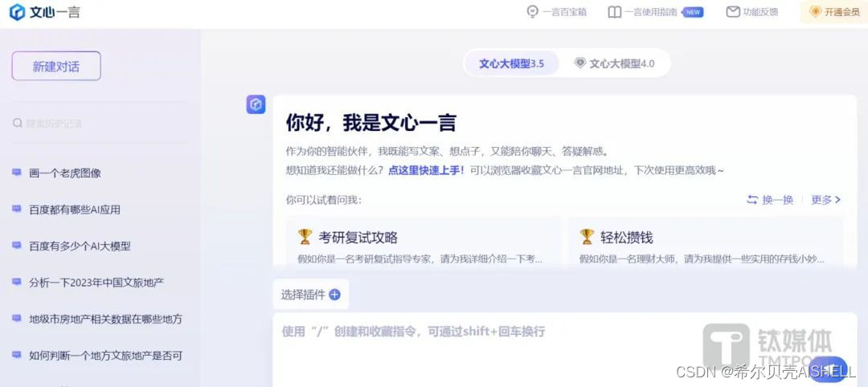Screen dimensions: 868x387
Task: Open history item 地级市房地产相关数据在哪些地方
Action: 106,319
